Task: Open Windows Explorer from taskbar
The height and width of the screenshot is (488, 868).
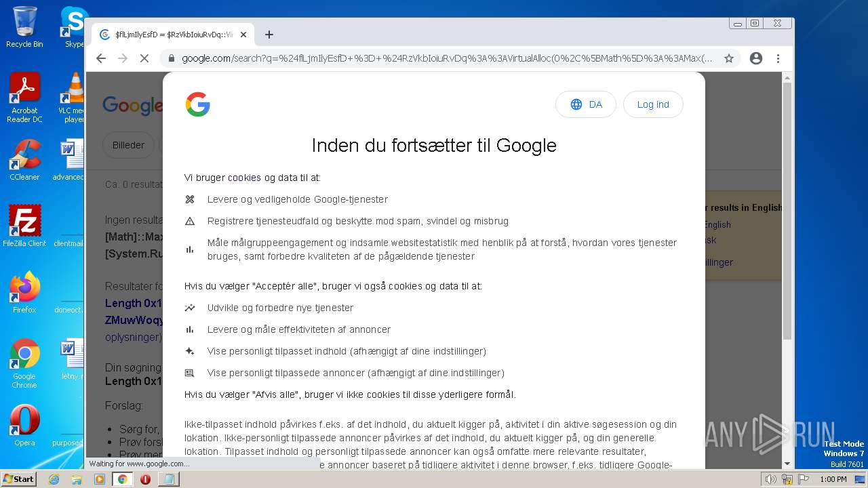Action: tap(77, 479)
